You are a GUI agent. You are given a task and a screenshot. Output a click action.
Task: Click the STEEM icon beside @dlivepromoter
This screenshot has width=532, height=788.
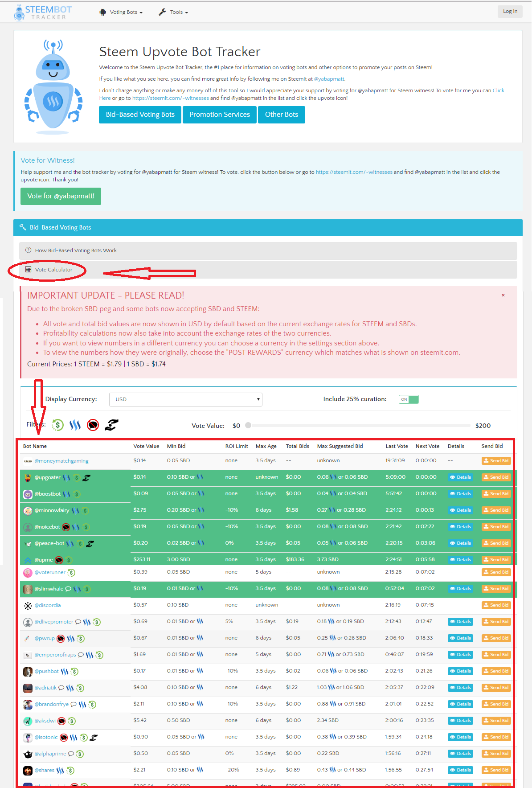pos(87,622)
